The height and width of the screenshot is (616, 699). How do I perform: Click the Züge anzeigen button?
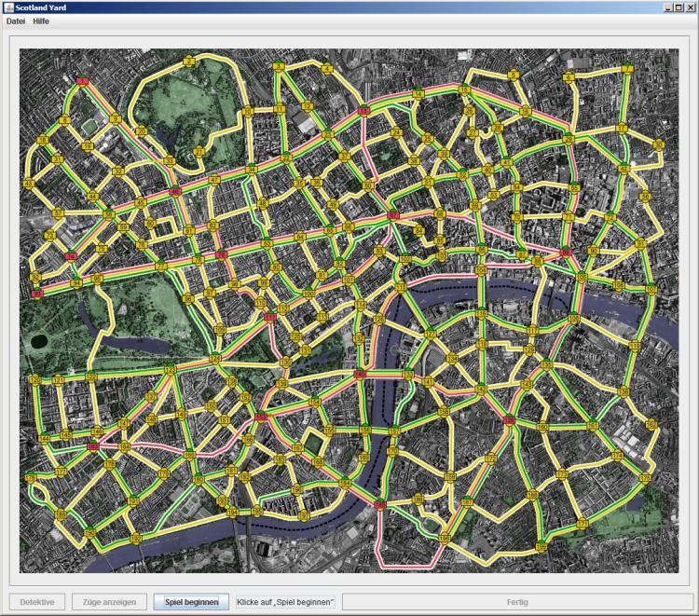point(109,602)
